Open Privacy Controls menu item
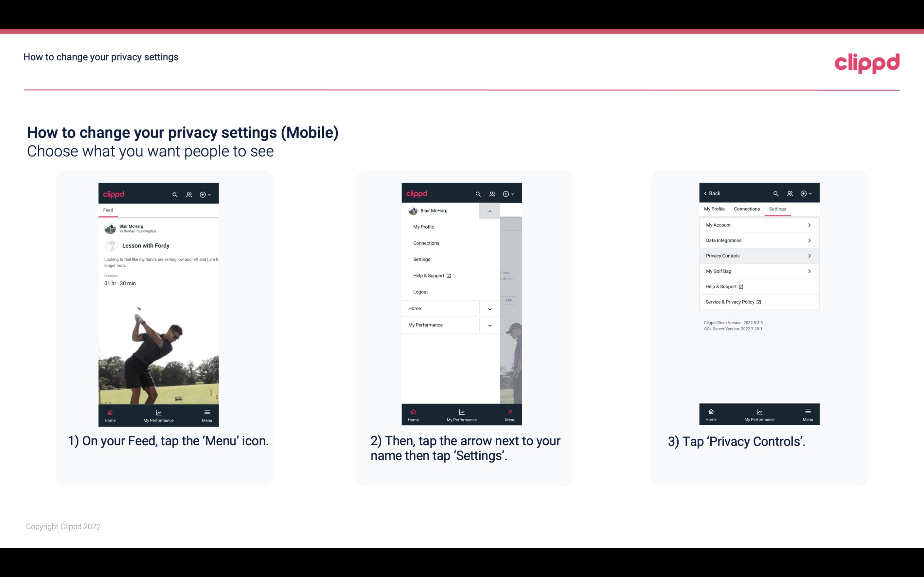924x577 pixels. (x=758, y=255)
